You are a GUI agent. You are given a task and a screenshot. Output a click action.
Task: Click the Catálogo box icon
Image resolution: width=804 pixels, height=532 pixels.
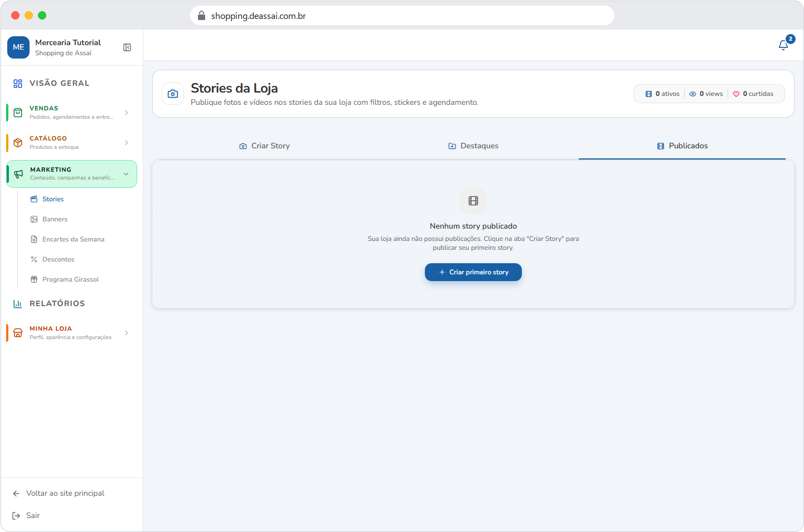pyautogui.click(x=18, y=143)
